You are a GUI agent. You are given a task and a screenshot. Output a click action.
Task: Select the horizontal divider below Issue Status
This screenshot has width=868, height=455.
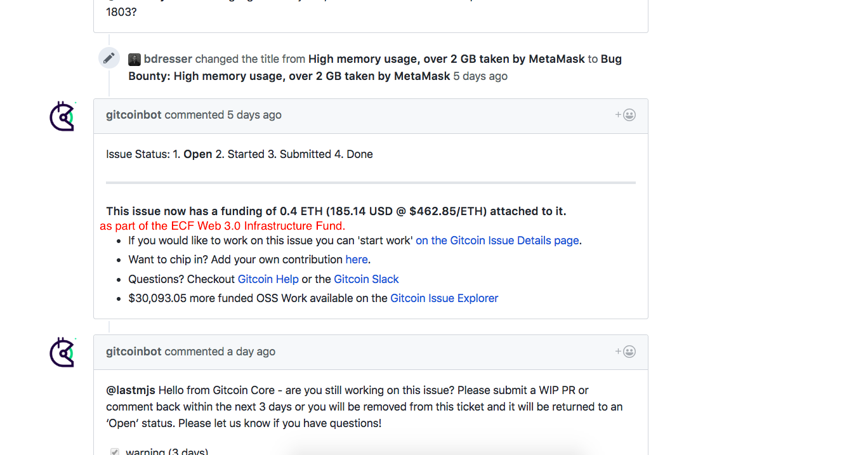tap(371, 183)
